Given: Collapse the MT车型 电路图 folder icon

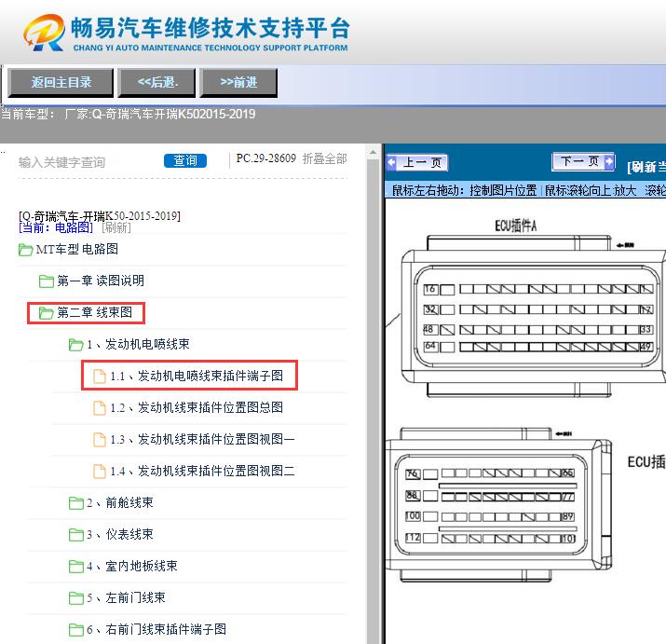Looking at the screenshot, I should click(x=25, y=250).
